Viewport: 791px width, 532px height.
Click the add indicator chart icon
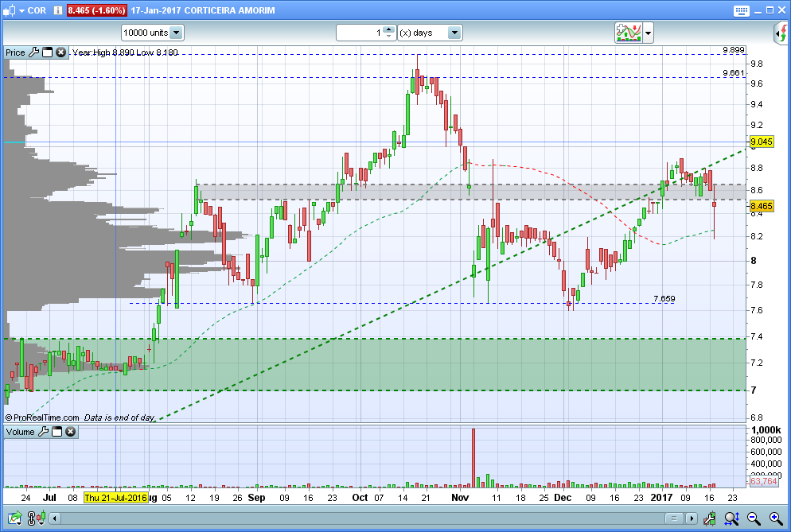coord(629,33)
